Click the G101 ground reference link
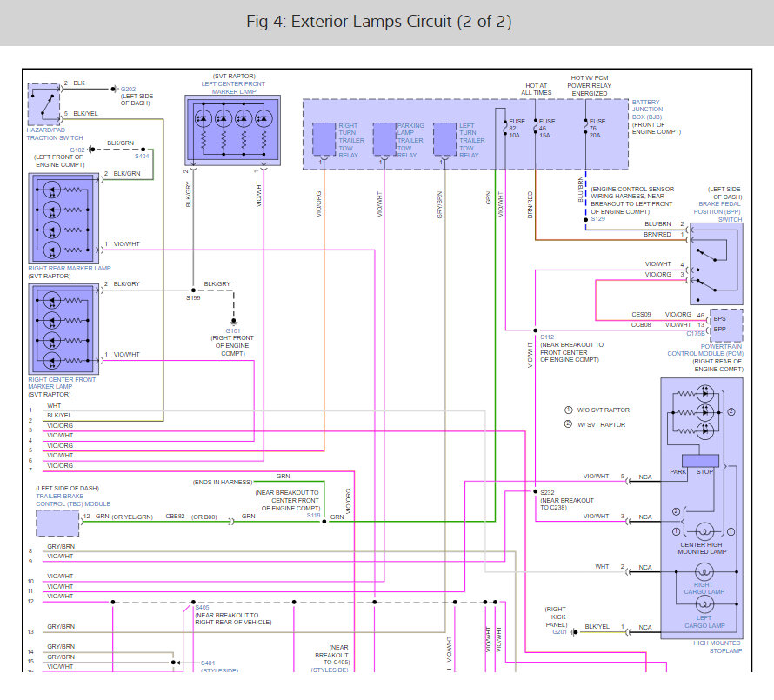This screenshot has width=774, height=700. click(233, 330)
